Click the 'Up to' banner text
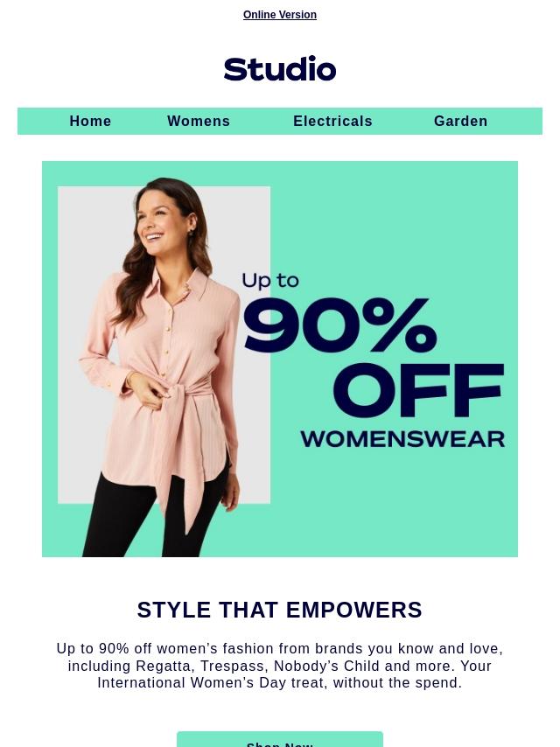 point(270,281)
